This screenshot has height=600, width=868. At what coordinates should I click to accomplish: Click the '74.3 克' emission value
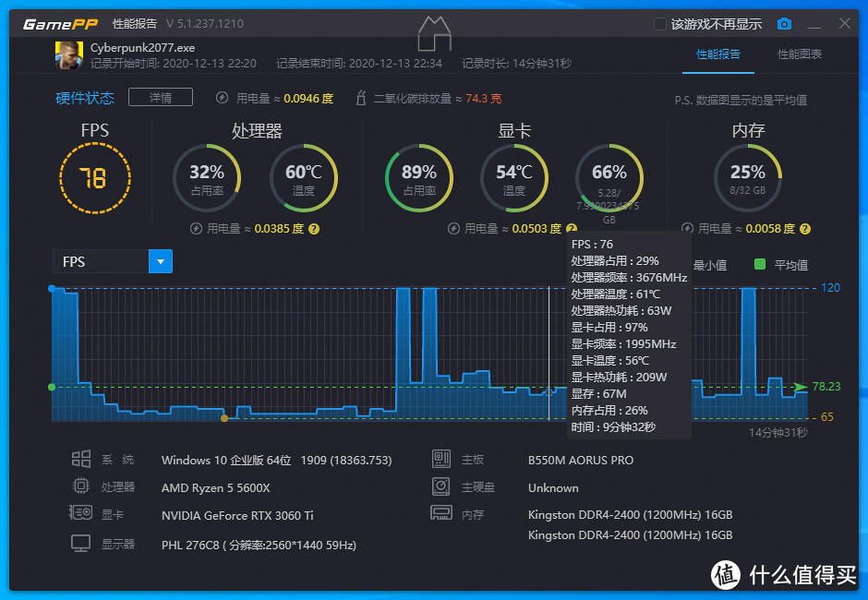(x=483, y=99)
